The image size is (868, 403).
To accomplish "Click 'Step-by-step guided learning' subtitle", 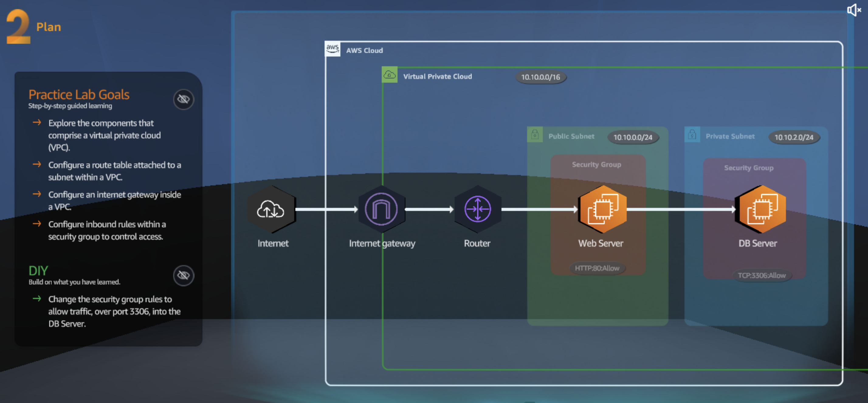I will (x=70, y=106).
